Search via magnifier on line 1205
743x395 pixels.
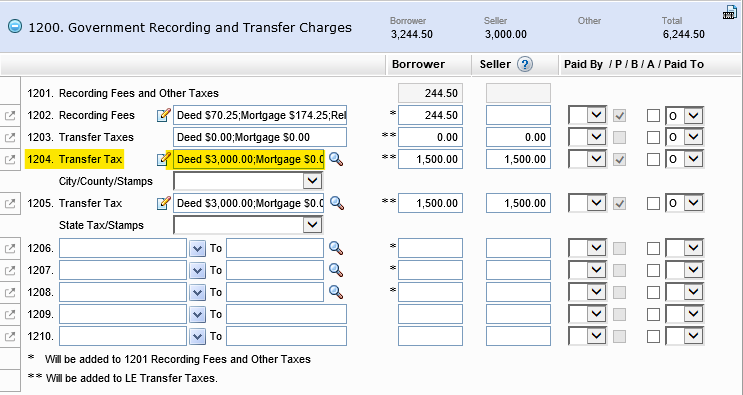point(336,203)
